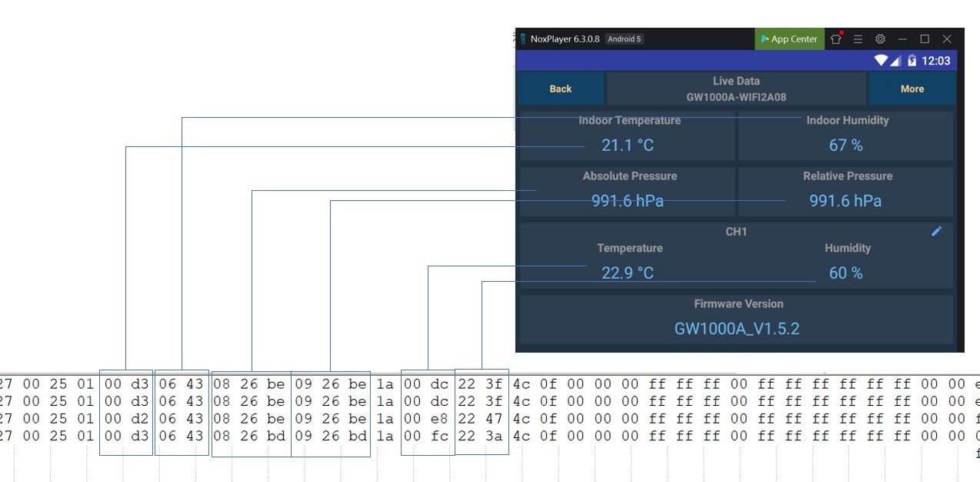Click the NoxPlayer theme shirt icon

tap(836, 39)
